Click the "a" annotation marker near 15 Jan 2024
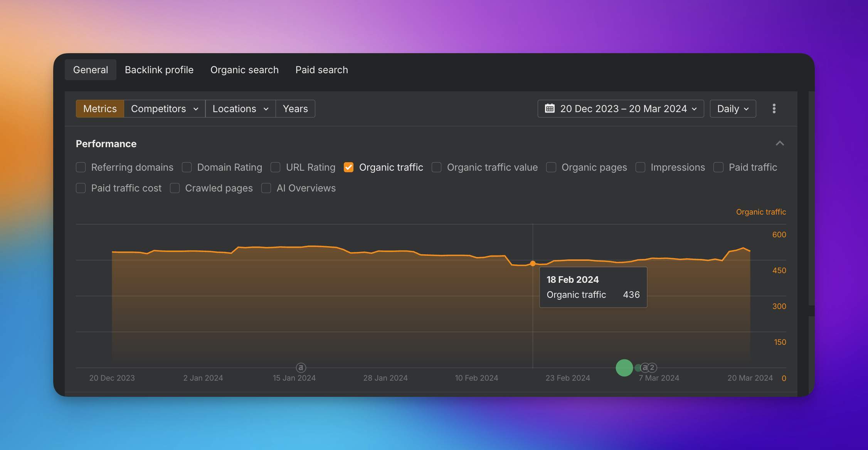This screenshot has width=868, height=450. pyautogui.click(x=301, y=368)
